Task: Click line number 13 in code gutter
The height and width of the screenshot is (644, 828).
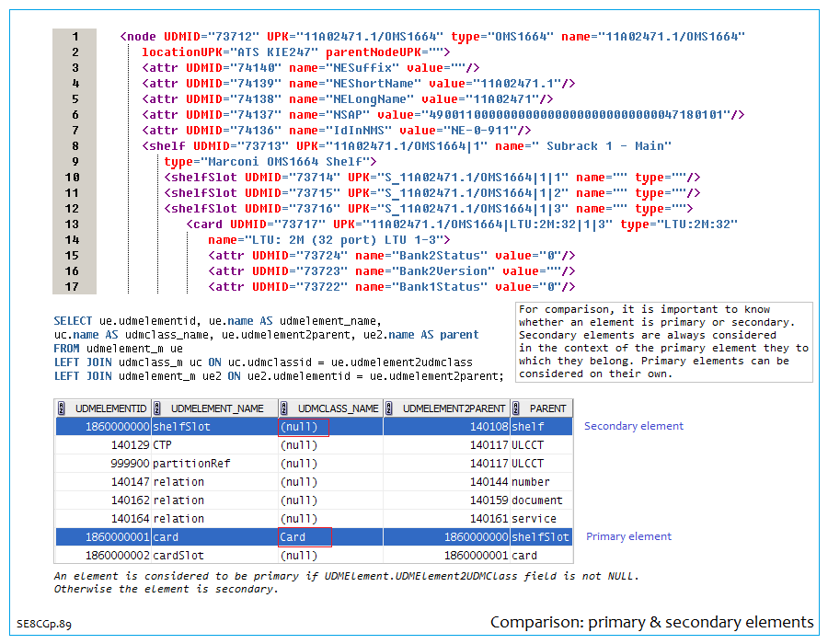Action: (74, 224)
